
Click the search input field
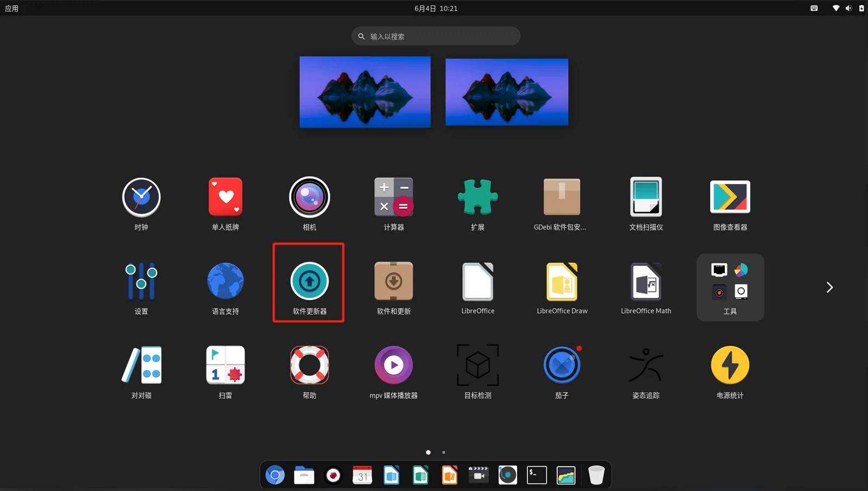point(436,36)
